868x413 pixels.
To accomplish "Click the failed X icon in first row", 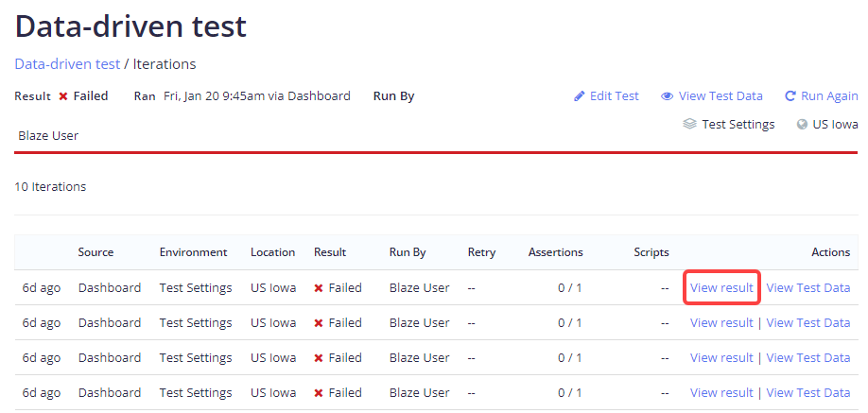I will click(x=319, y=288).
